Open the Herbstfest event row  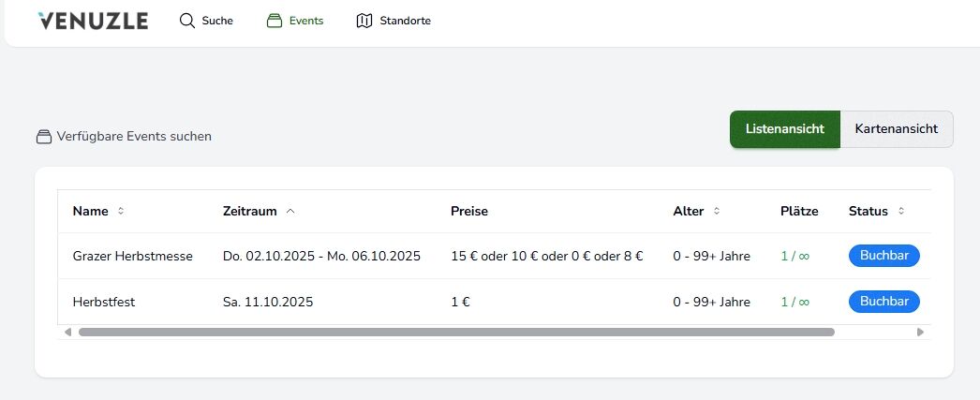pyautogui.click(x=104, y=302)
